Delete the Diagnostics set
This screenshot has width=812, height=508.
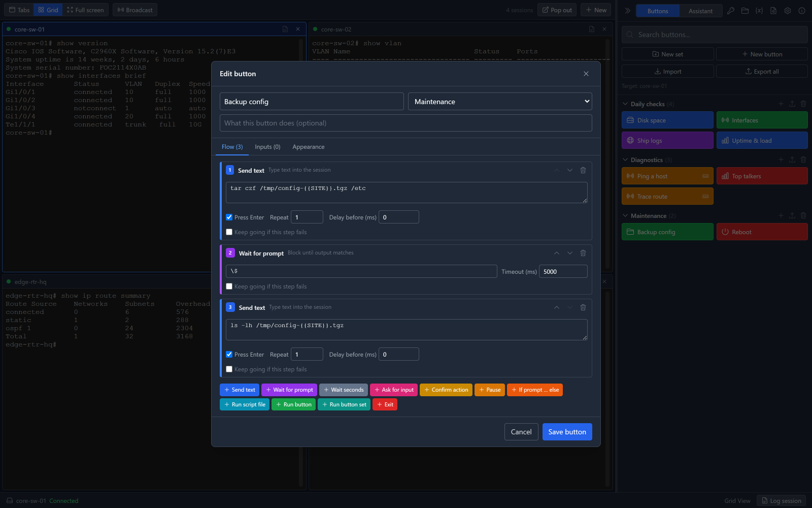pos(803,160)
